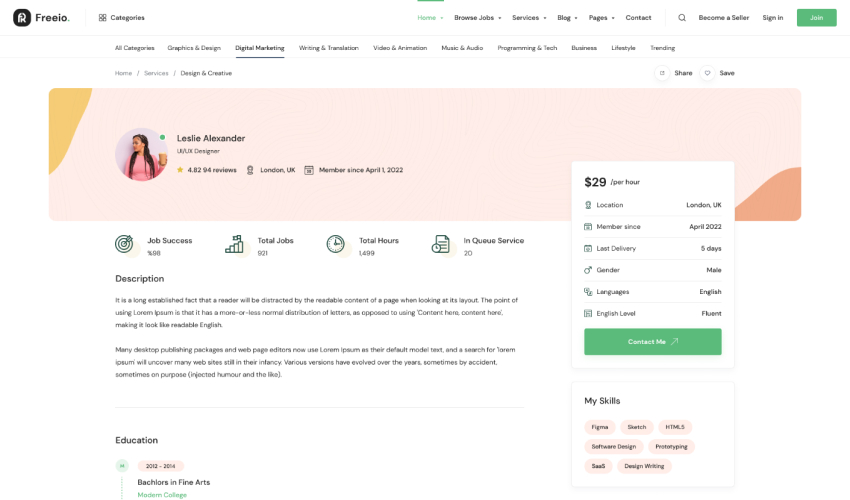
Task: Click the Freeio logo icon
Action: tap(22, 17)
